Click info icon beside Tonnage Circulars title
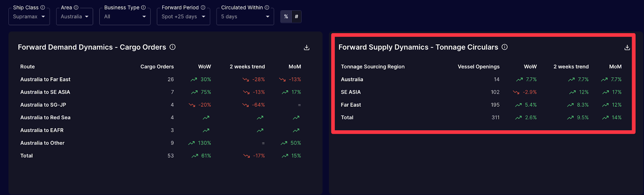 (x=505, y=47)
